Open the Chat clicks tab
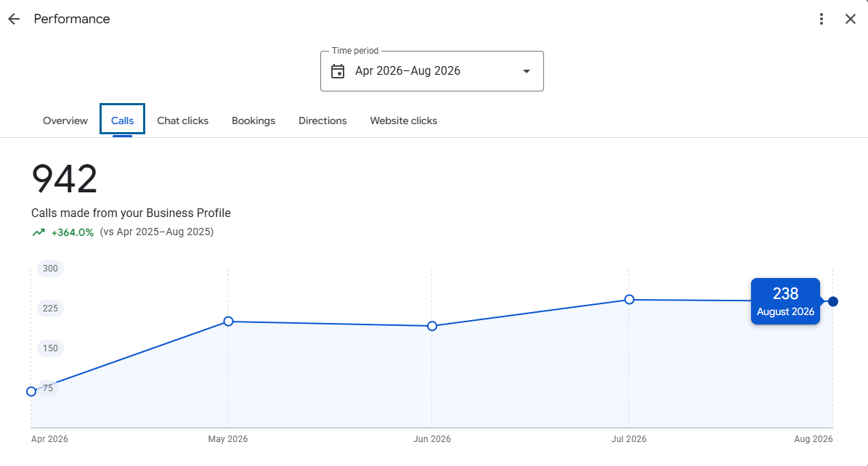868x466 pixels. tap(182, 120)
